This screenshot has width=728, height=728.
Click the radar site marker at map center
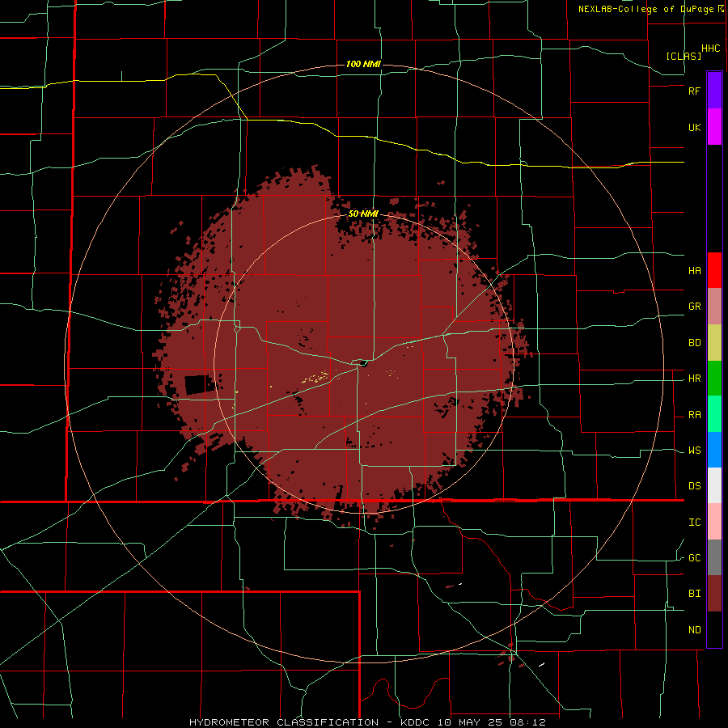point(363,363)
